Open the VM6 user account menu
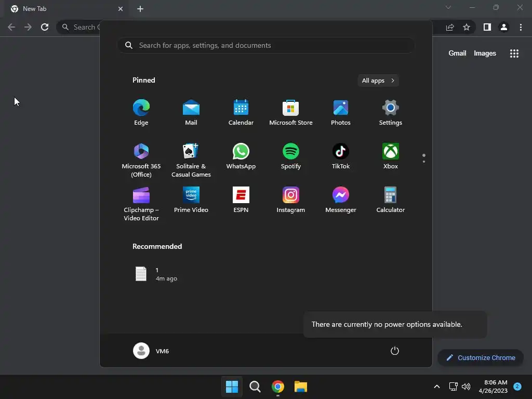532x399 pixels. tap(151, 351)
